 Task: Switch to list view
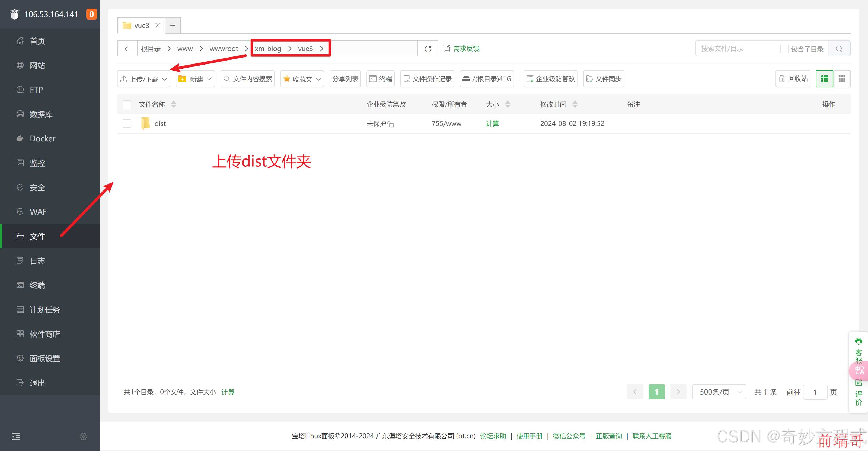pos(825,79)
